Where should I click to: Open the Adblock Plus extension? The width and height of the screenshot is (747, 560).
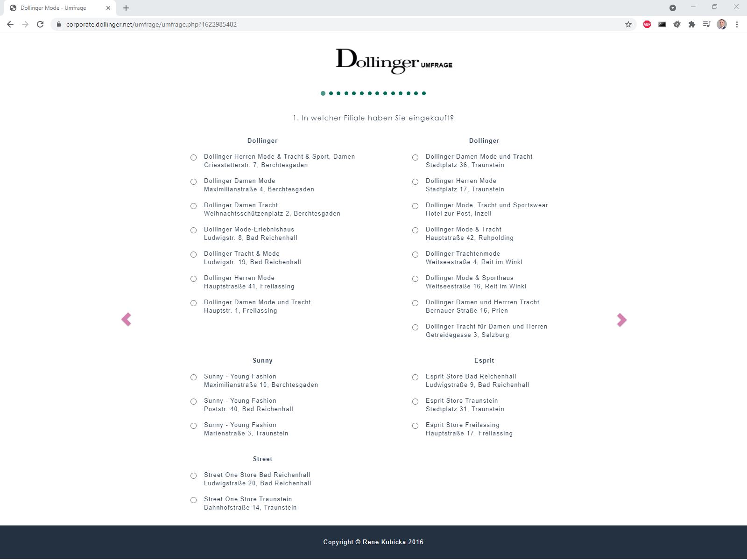click(647, 24)
